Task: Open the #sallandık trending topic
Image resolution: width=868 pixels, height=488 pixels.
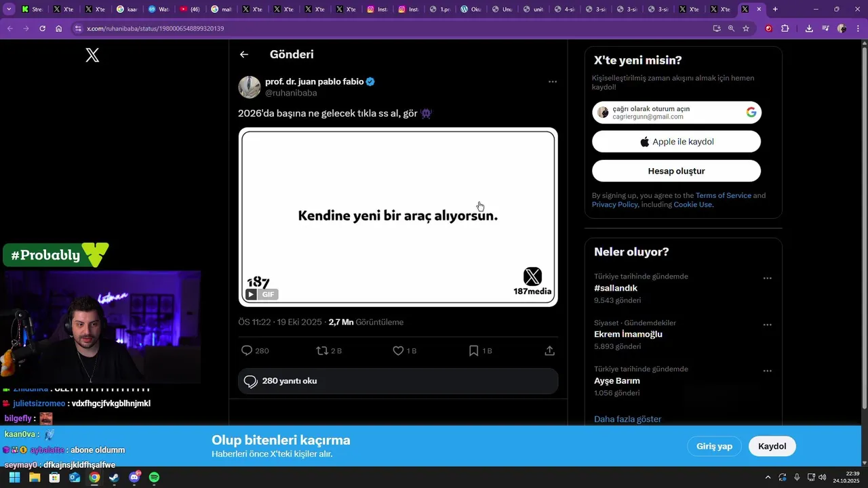Action: click(616, 288)
